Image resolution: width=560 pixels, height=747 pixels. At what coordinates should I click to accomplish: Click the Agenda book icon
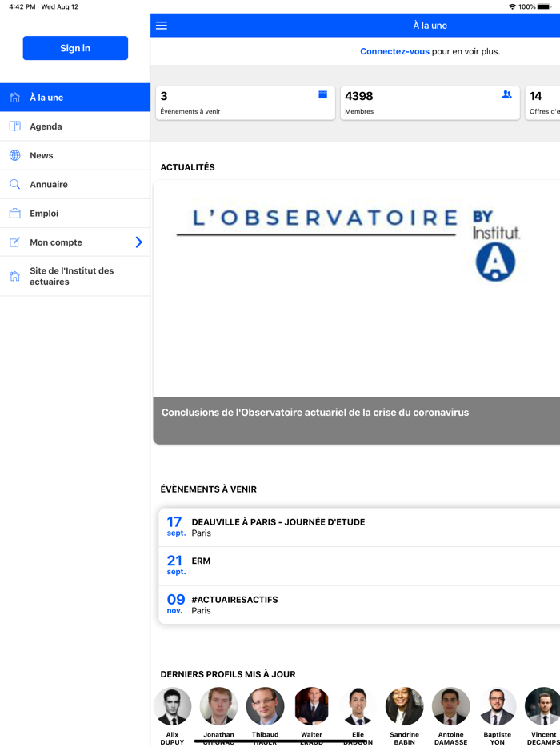click(x=15, y=126)
